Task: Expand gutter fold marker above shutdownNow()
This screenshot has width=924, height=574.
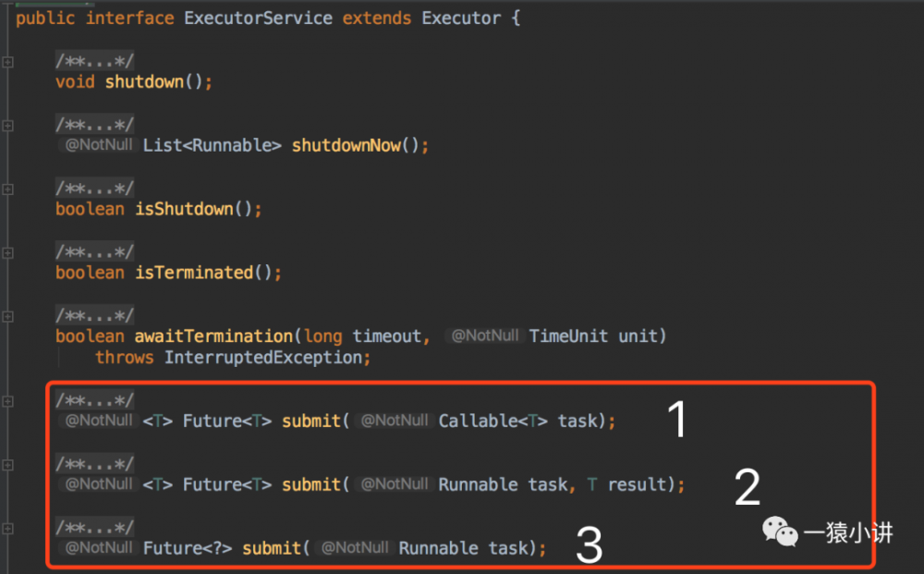Action: point(7,126)
